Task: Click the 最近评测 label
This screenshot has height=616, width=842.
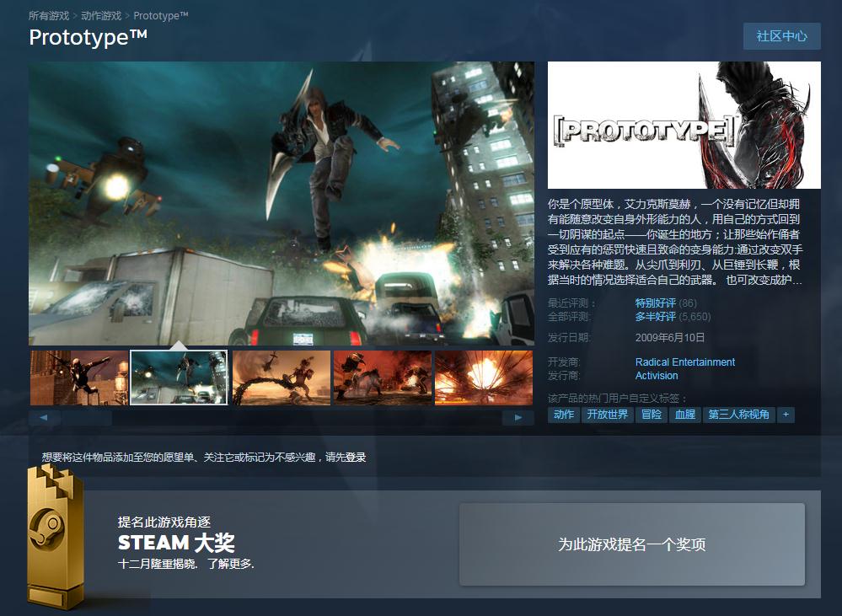Action: tap(571, 303)
